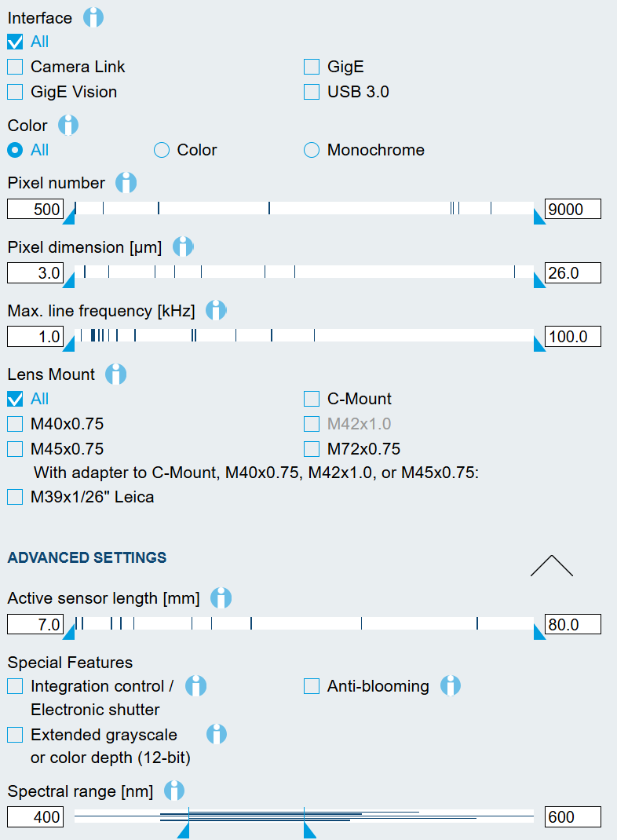The width and height of the screenshot is (617, 840).
Task: Click the Lens Mount info icon
Action: 116,374
